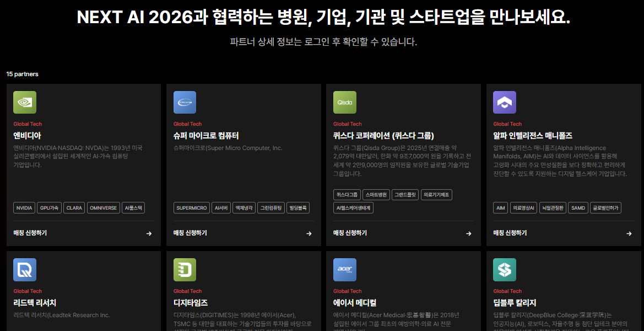Click Global Tech label on 딥블루 칼리지 card
The image size is (644, 331).
pos(507,291)
